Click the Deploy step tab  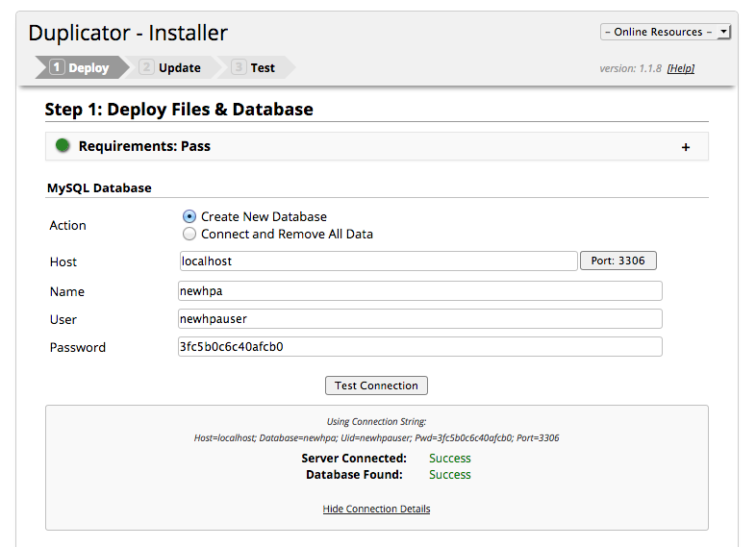(x=82, y=67)
